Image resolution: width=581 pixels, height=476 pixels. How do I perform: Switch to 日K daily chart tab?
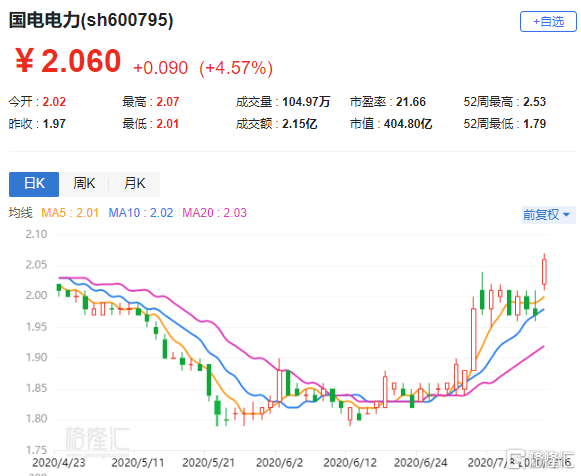[34, 184]
